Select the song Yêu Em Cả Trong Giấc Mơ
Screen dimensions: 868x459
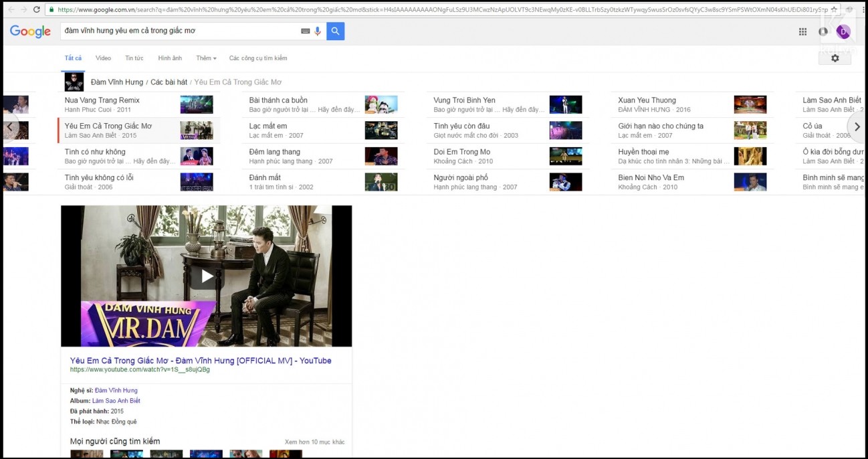(x=138, y=130)
